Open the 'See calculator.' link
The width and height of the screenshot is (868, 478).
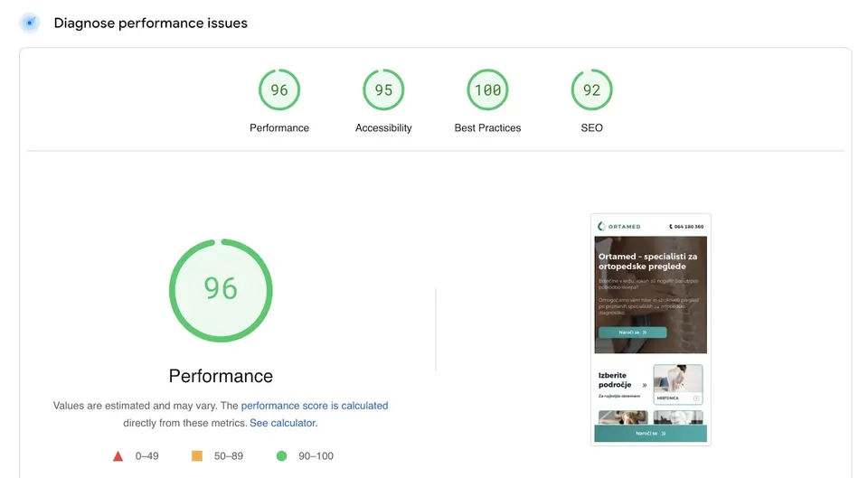(283, 423)
